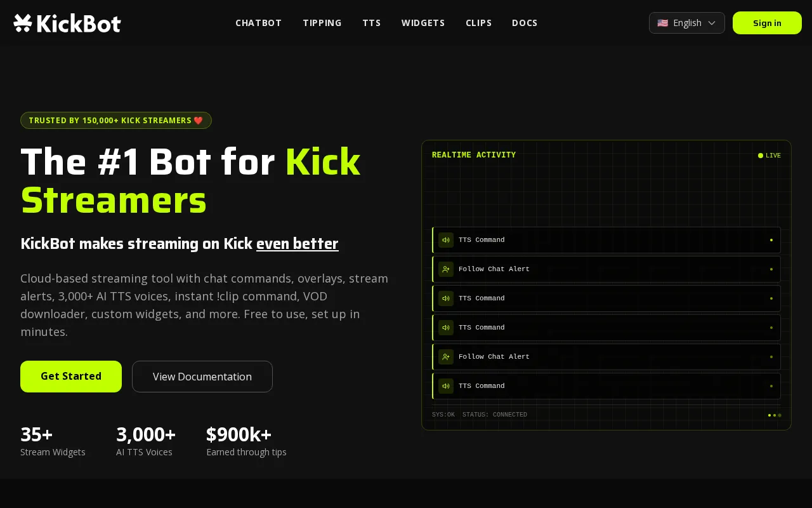
Task: Click speaker icon of bottommost TTS Command row
Action: (446, 386)
